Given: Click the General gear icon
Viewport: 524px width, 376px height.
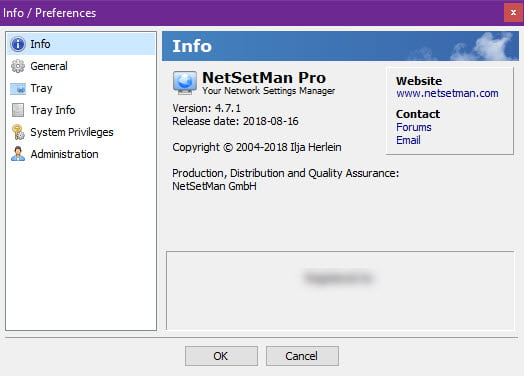Looking at the screenshot, I should click(18, 66).
